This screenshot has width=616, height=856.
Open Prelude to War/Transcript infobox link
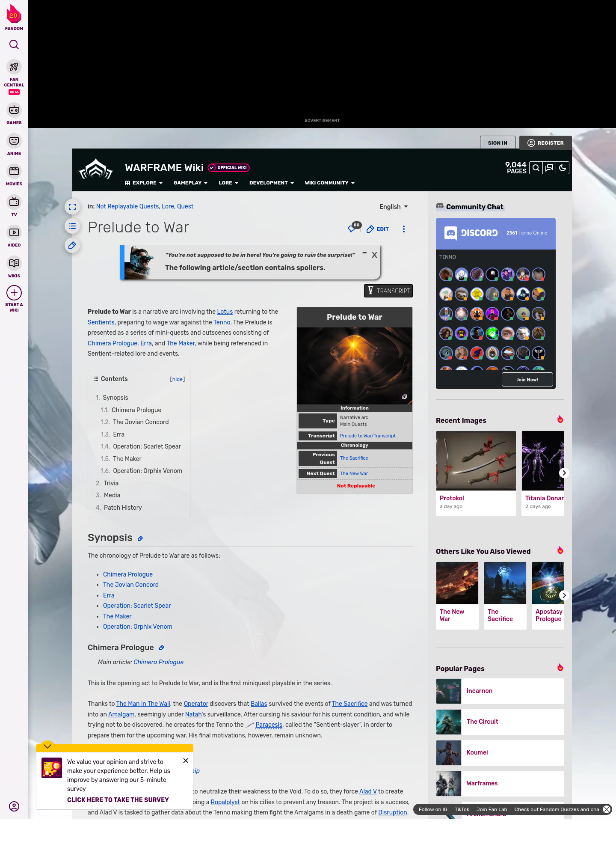[x=368, y=436]
